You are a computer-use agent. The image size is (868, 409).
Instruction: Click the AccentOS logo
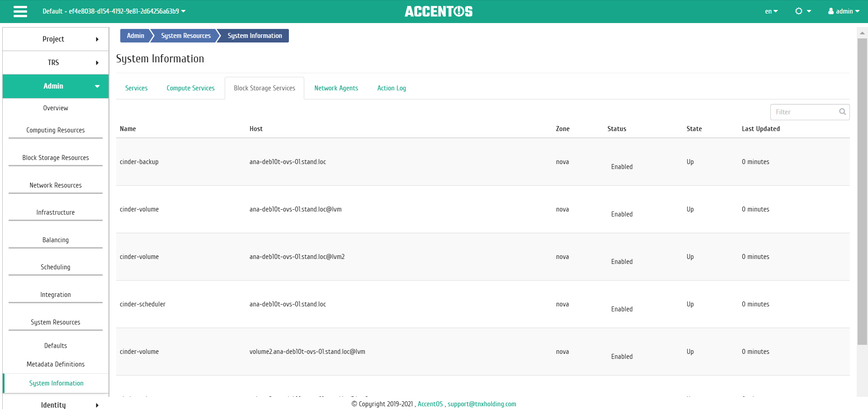click(x=439, y=11)
